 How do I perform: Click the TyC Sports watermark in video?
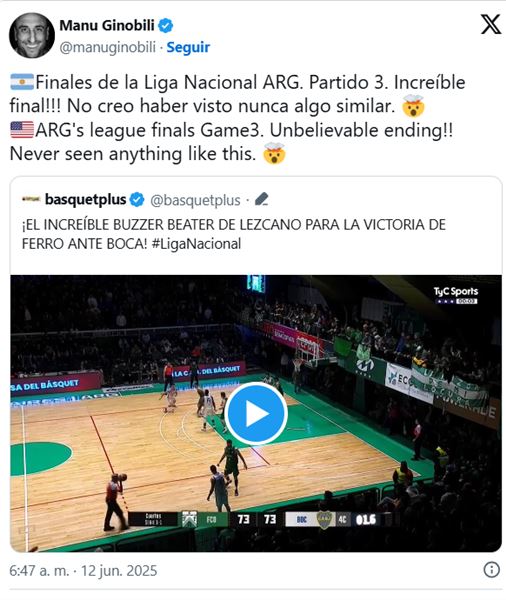pos(455,295)
